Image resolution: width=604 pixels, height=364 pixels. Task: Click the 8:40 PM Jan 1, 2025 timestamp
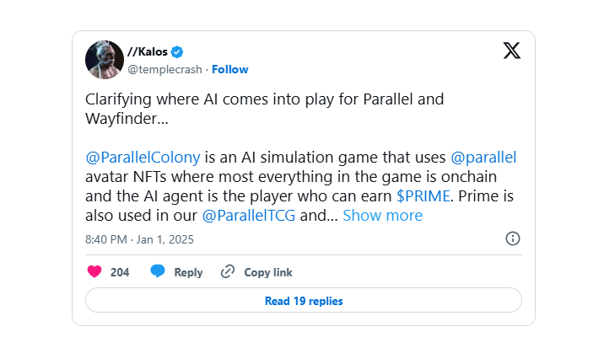point(139,239)
